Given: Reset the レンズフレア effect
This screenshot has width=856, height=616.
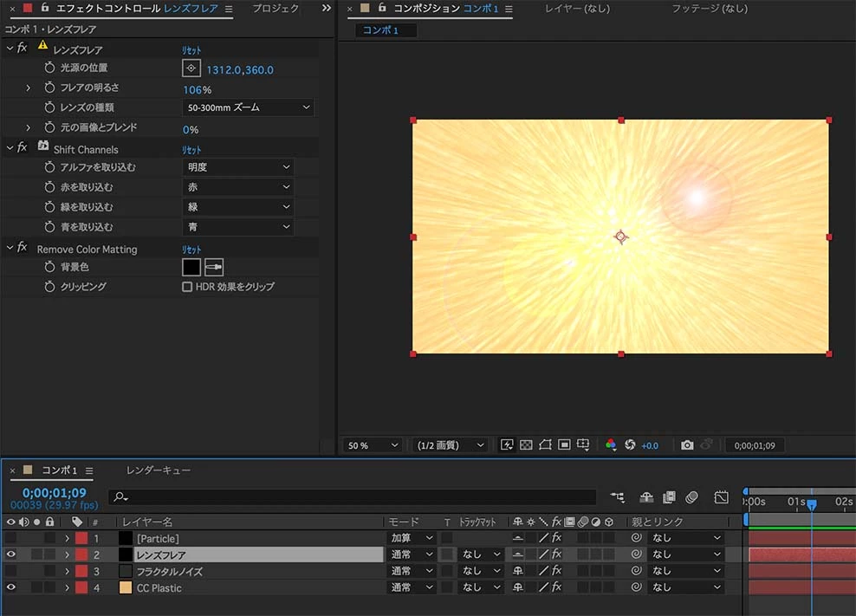Looking at the screenshot, I should [191, 50].
